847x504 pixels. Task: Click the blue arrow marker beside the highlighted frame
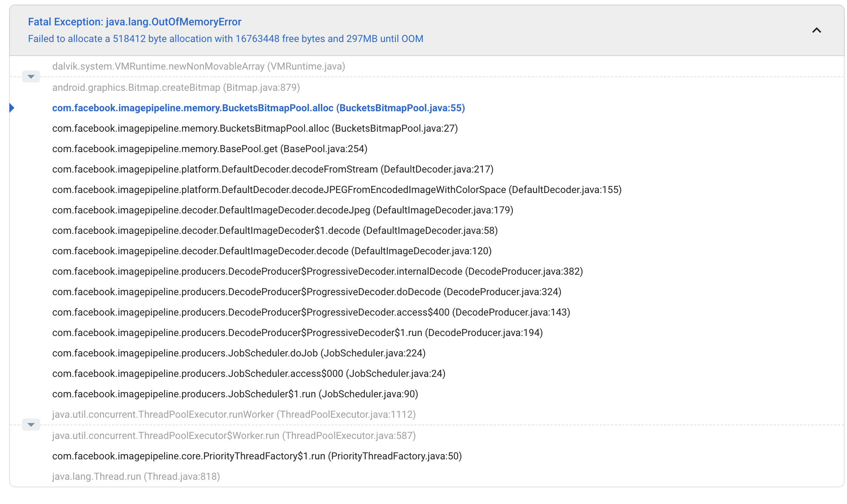click(12, 108)
